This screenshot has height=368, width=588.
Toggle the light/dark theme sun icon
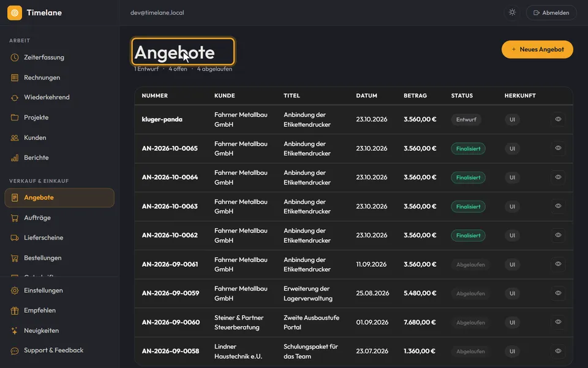coord(512,12)
